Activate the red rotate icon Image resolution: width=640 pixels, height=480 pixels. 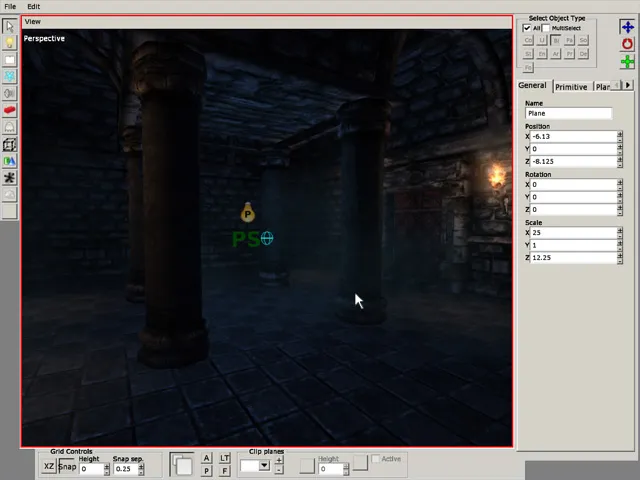point(627,45)
